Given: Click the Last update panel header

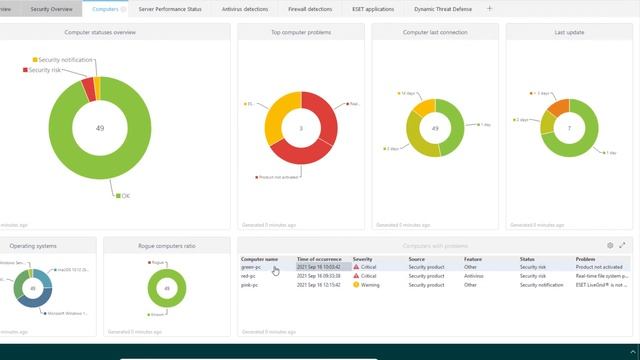Looking at the screenshot, I should pyautogui.click(x=569, y=32).
